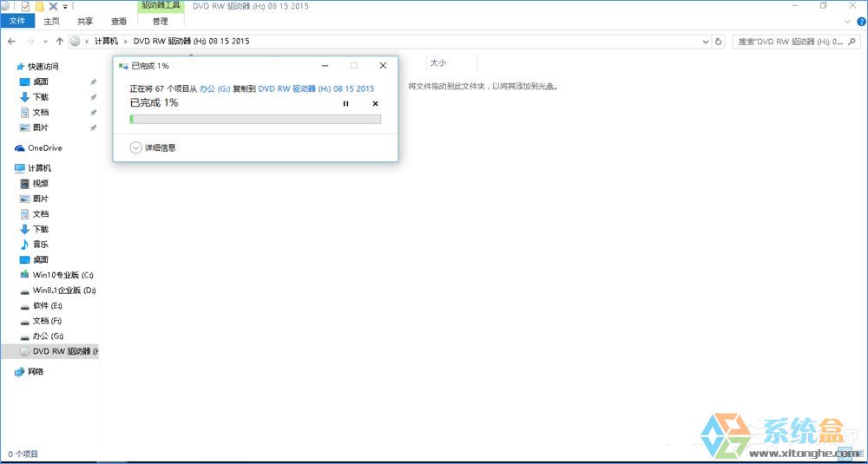Viewport: 868px width, 464px height.
Task: Pause the copy operation
Action: click(x=346, y=103)
